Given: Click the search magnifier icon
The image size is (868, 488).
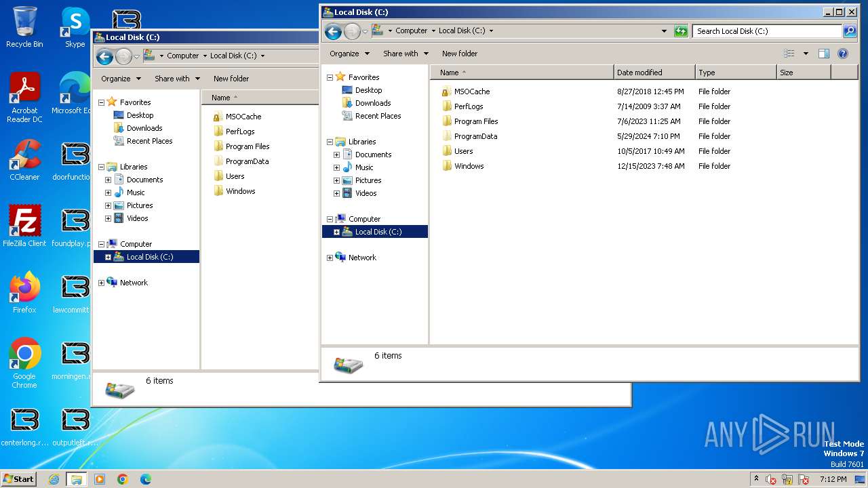Looking at the screenshot, I should point(849,31).
